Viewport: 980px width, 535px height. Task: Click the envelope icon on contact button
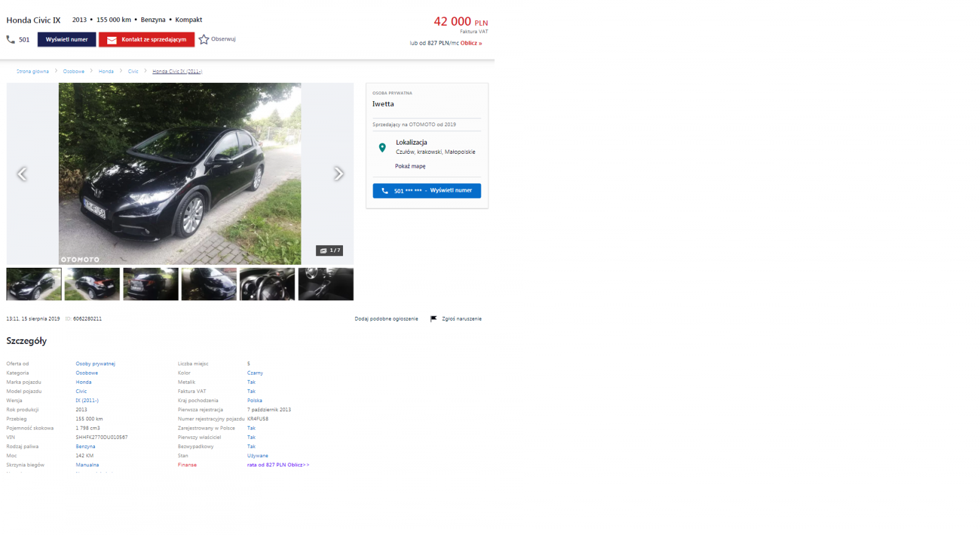click(111, 40)
